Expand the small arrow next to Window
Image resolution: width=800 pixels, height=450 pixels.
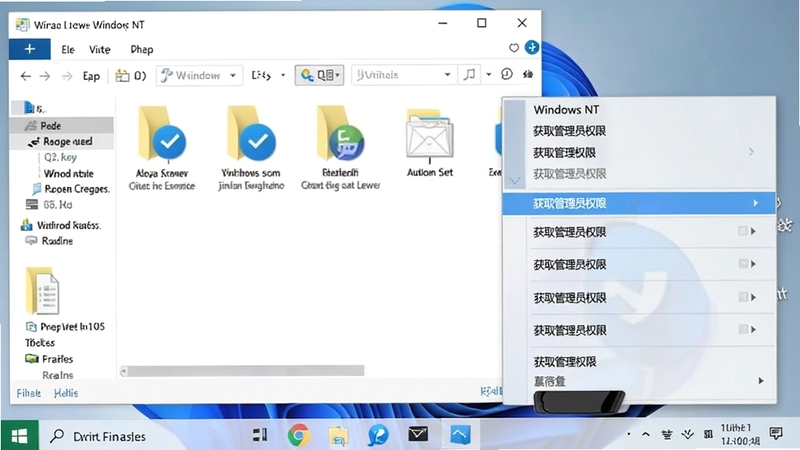point(233,76)
